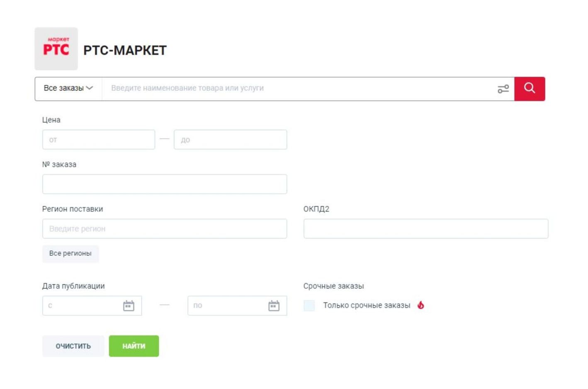Open calendar for publication end date
The image size is (588, 389).
(274, 306)
